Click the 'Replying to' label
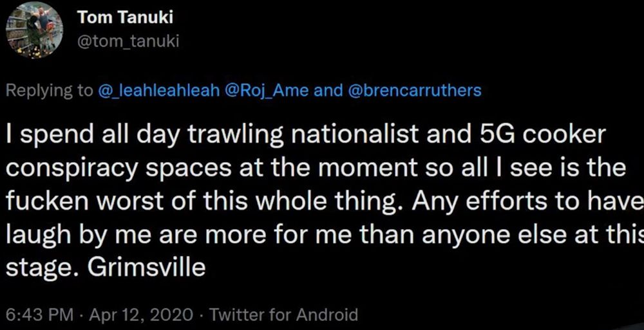 click(x=50, y=91)
